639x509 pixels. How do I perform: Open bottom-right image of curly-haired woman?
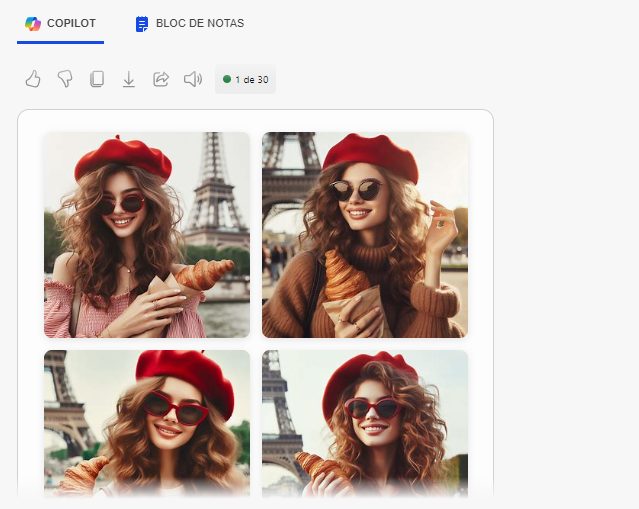click(x=365, y=423)
